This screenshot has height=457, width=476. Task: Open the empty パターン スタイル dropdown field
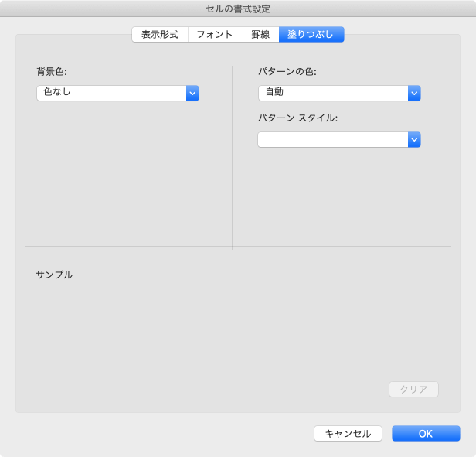click(x=332, y=140)
